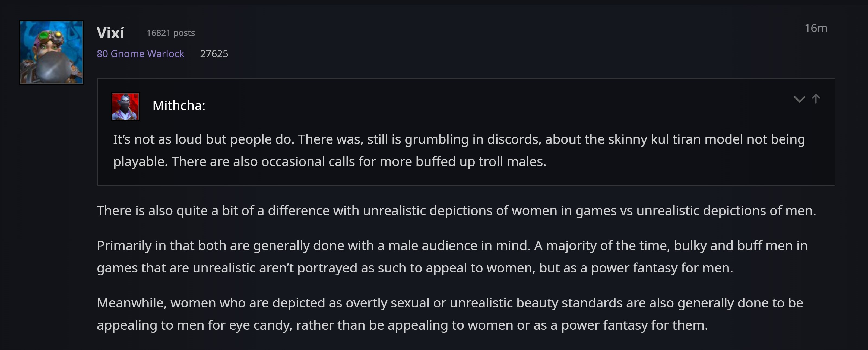Open the 16m post timestamp
The width and height of the screenshot is (868, 350).
point(816,28)
